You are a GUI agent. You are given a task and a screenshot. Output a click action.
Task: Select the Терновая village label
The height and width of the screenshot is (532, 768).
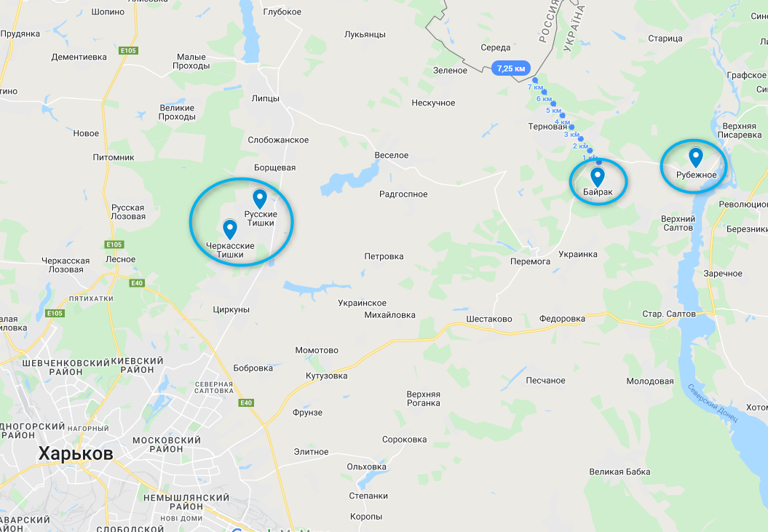point(547,127)
